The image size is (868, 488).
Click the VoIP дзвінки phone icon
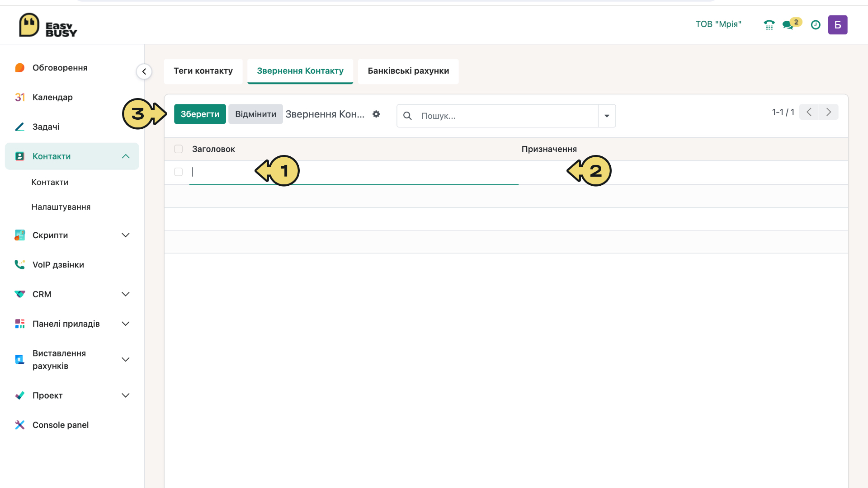(x=20, y=265)
